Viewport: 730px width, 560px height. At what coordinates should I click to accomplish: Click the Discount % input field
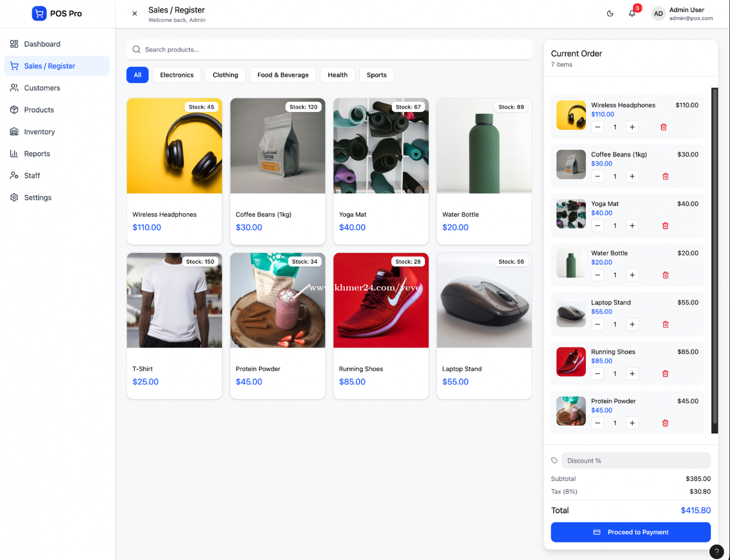(x=636, y=461)
